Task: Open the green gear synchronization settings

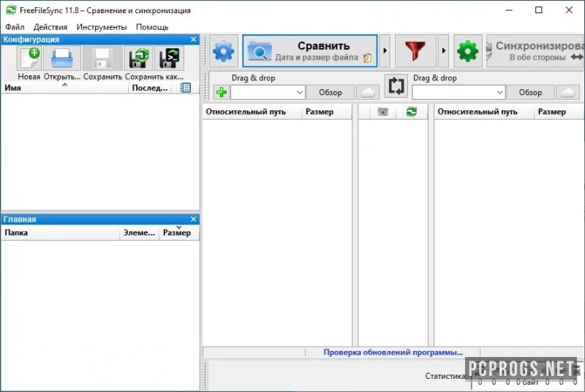Action: [x=467, y=51]
